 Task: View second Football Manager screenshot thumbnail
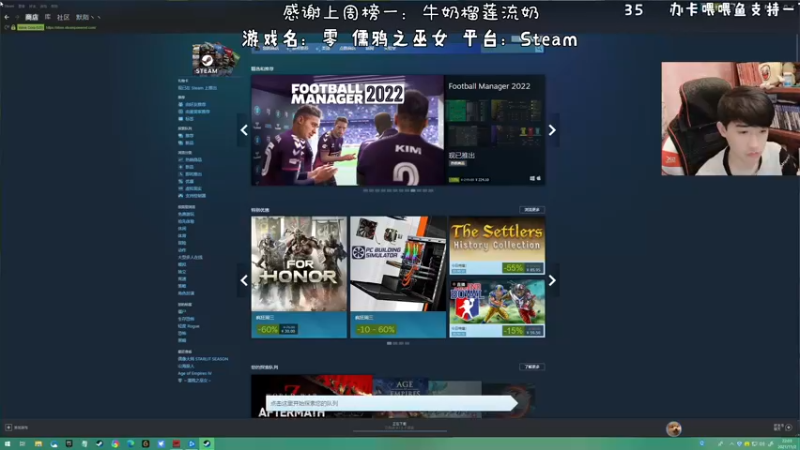(515, 110)
